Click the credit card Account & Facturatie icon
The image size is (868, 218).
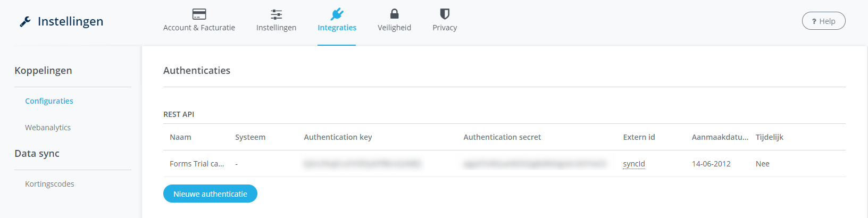coord(199,14)
